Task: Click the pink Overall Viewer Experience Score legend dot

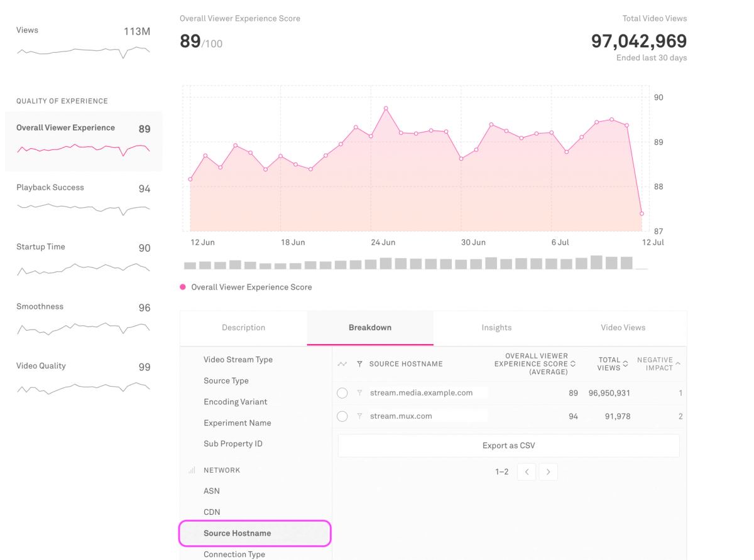Action: click(184, 287)
